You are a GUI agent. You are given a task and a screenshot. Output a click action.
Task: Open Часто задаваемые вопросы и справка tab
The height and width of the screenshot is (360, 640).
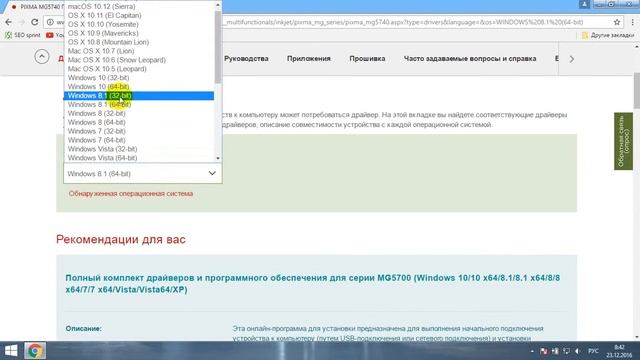(x=470, y=59)
